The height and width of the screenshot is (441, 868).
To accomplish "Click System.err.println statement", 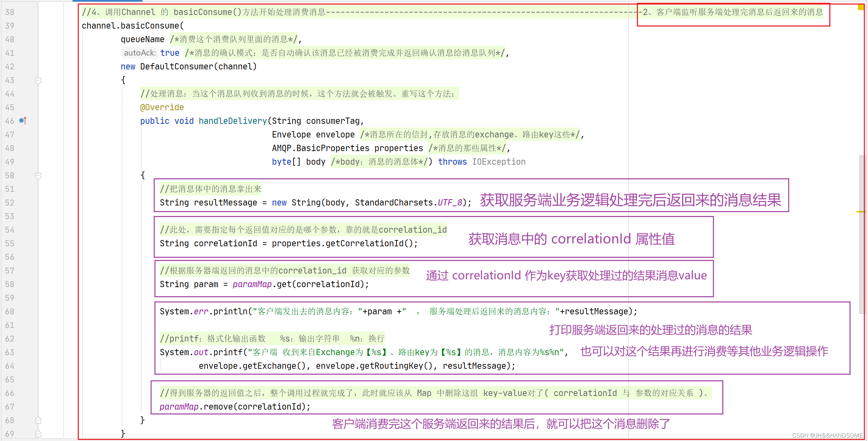I will (398, 312).
